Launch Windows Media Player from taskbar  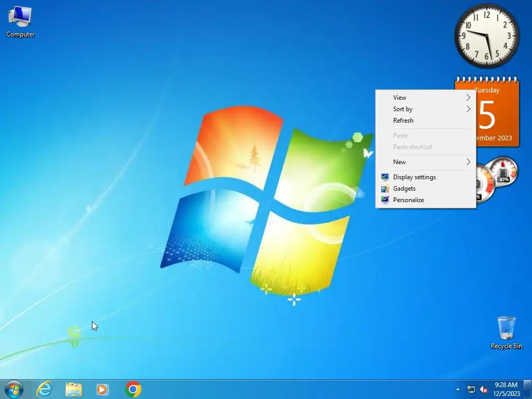point(102,390)
